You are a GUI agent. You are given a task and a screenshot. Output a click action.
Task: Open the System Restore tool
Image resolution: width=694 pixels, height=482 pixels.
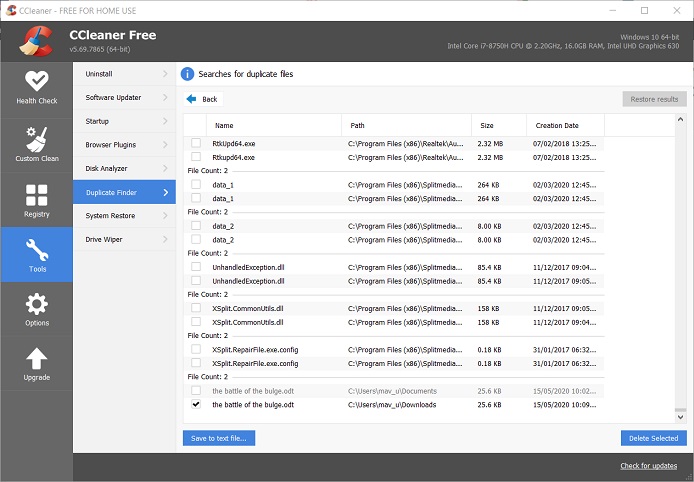[124, 216]
